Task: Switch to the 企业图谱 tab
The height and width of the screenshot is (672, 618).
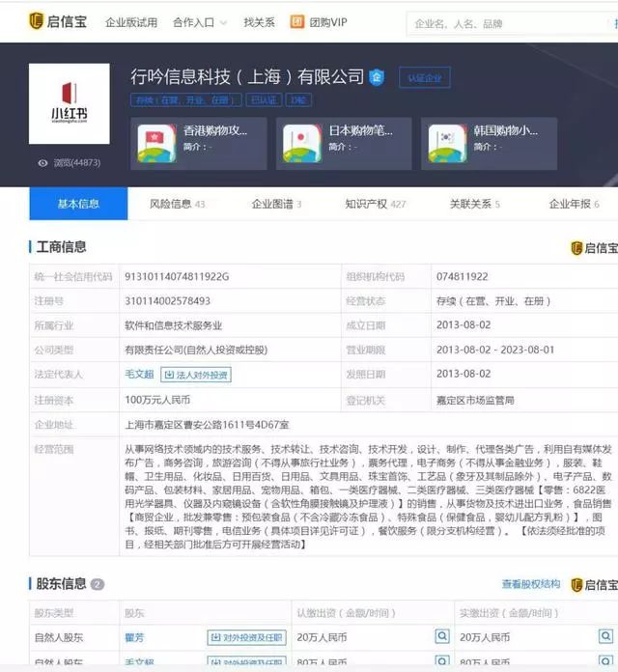Action: (x=276, y=204)
